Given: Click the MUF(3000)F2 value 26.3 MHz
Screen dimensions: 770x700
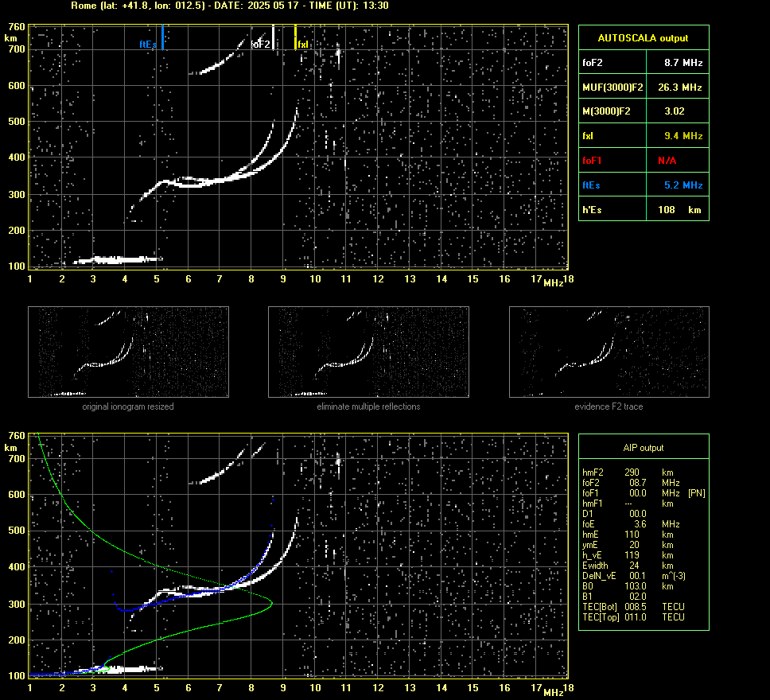Looking at the screenshot, I should [x=679, y=87].
